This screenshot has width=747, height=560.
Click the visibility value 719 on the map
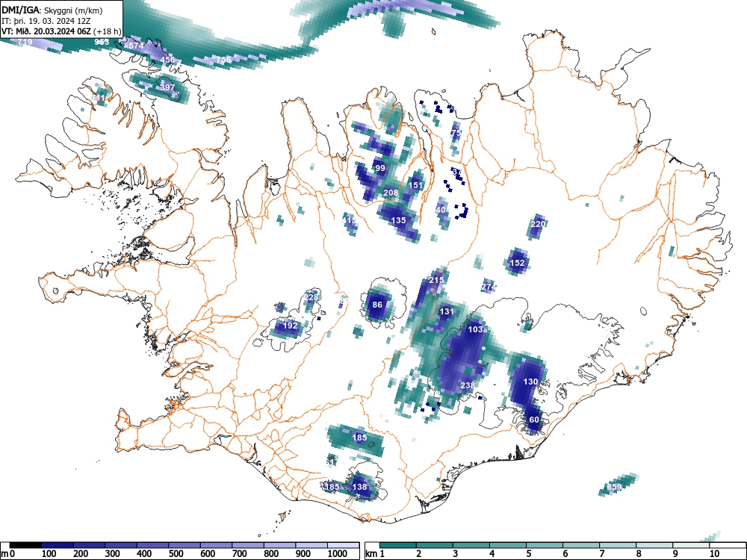[x=25, y=43]
